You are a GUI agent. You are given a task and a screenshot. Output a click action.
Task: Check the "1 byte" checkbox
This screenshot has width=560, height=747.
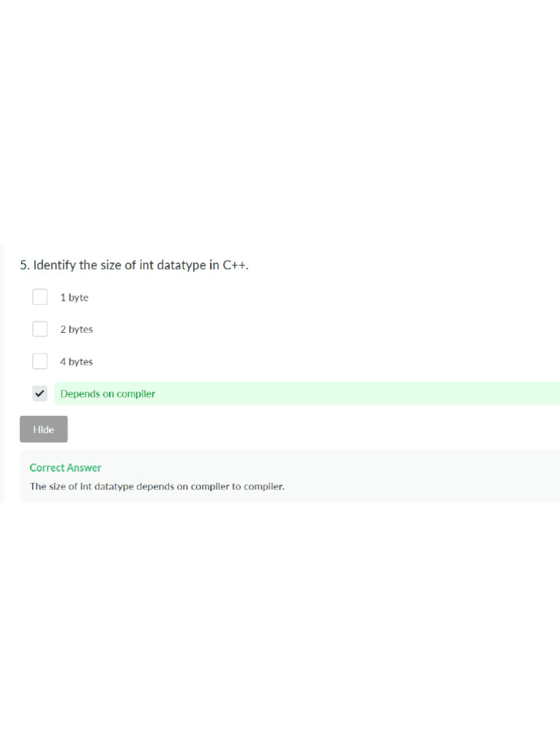[40, 297]
